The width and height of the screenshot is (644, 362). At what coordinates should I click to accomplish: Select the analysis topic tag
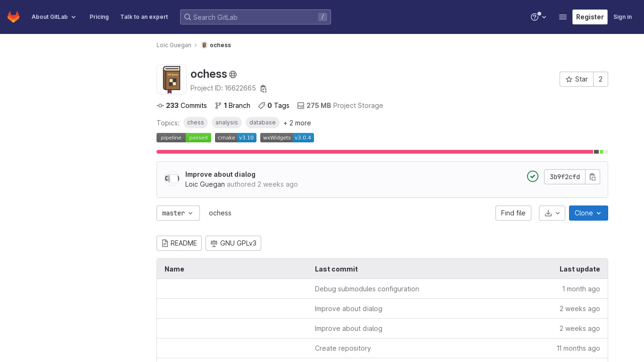(227, 123)
